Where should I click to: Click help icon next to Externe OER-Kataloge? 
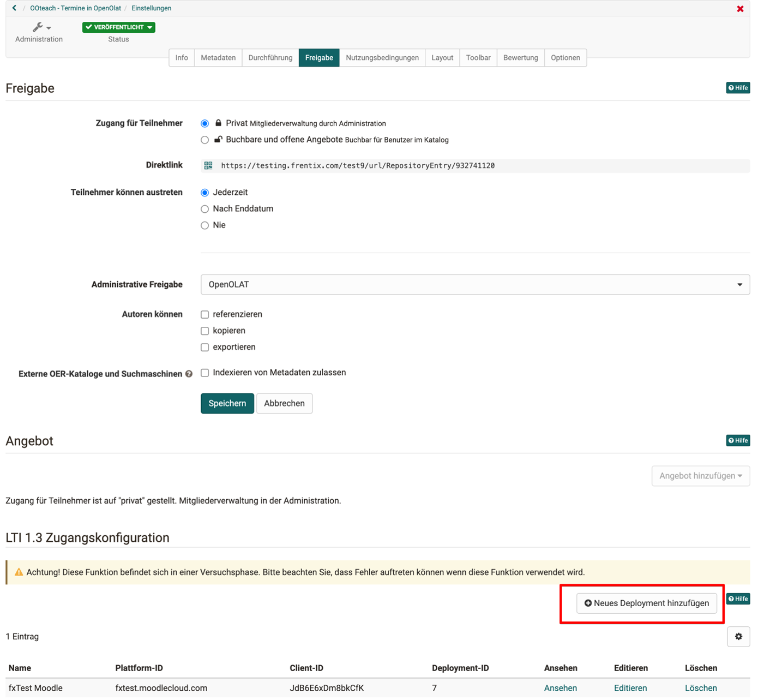pyautogui.click(x=189, y=374)
